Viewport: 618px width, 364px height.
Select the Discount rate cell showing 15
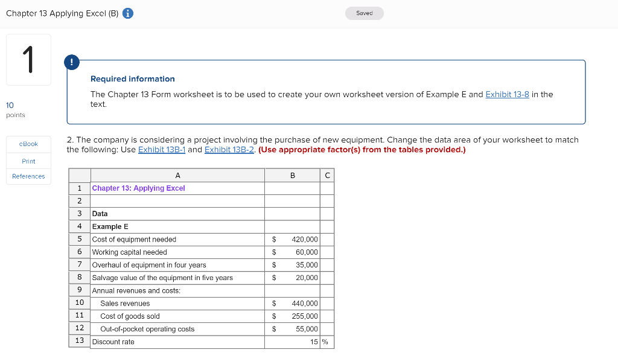(293, 341)
